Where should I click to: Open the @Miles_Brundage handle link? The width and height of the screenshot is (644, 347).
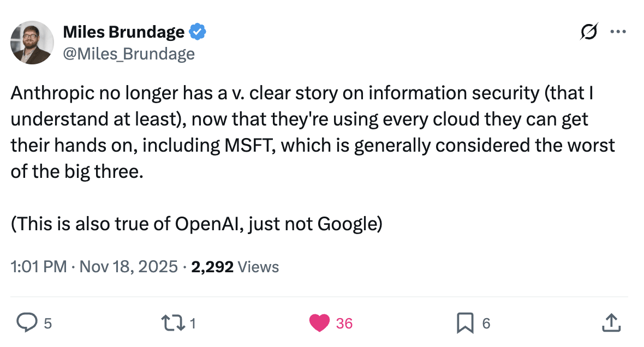point(129,53)
